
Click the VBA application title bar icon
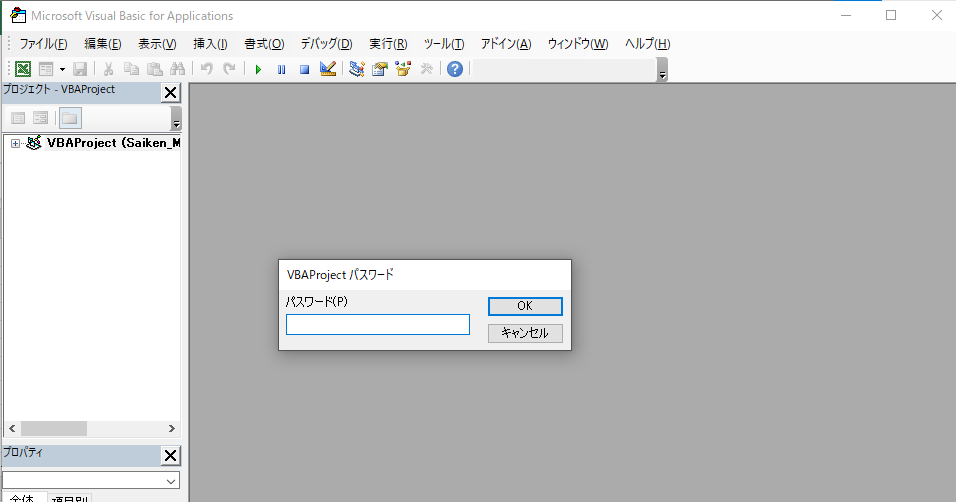pos(18,15)
